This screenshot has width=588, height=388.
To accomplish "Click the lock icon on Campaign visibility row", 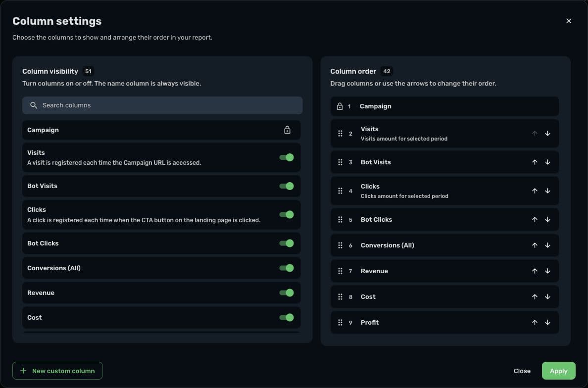I will pos(287,130).
